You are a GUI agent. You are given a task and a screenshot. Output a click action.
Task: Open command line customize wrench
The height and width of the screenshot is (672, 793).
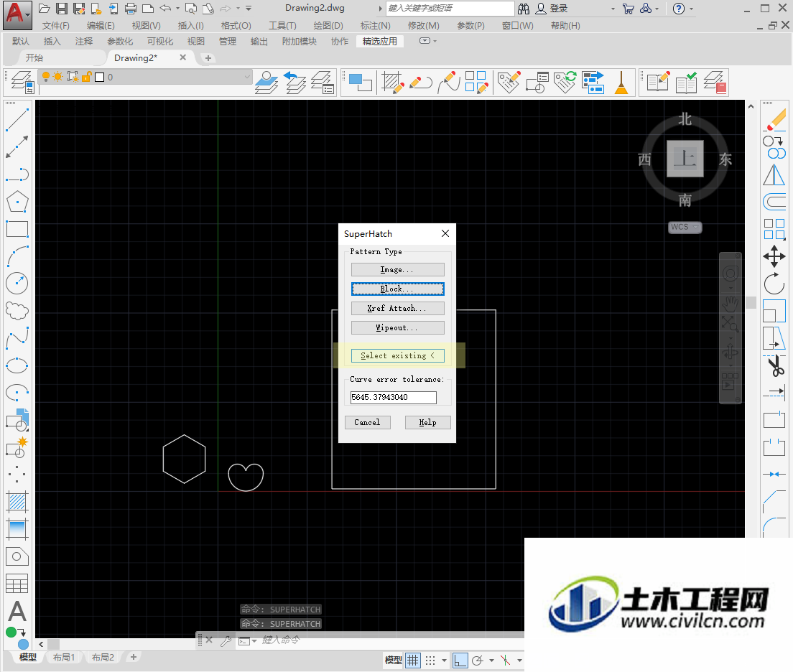[x=226, y=640]
